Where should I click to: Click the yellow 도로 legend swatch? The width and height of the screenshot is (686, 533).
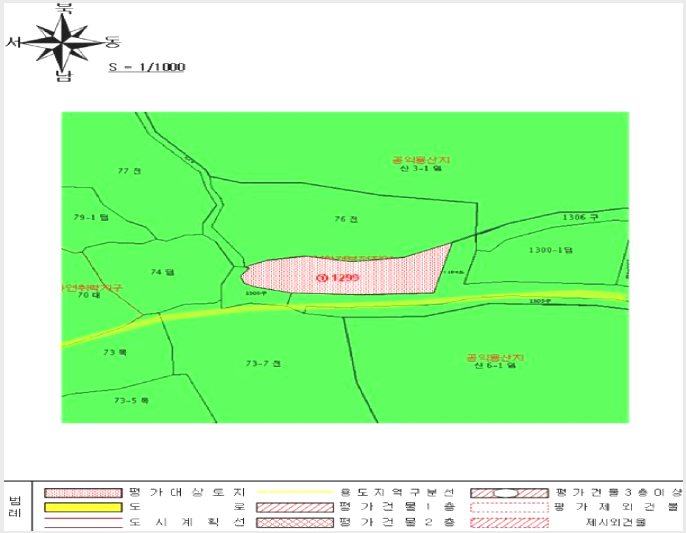point(83,508)
